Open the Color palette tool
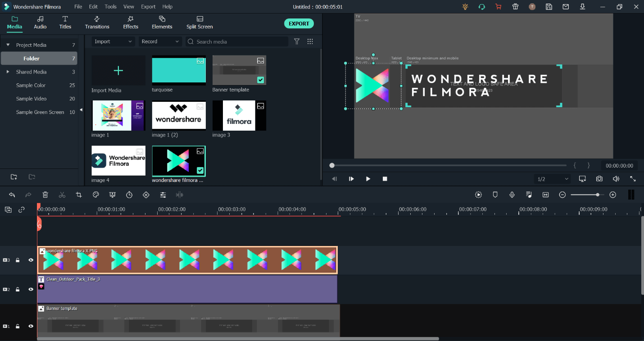 95,195
